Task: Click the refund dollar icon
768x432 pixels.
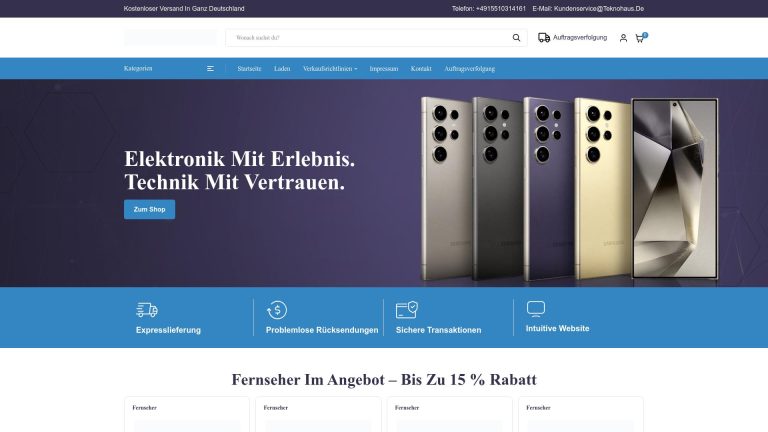Action: 277,310
